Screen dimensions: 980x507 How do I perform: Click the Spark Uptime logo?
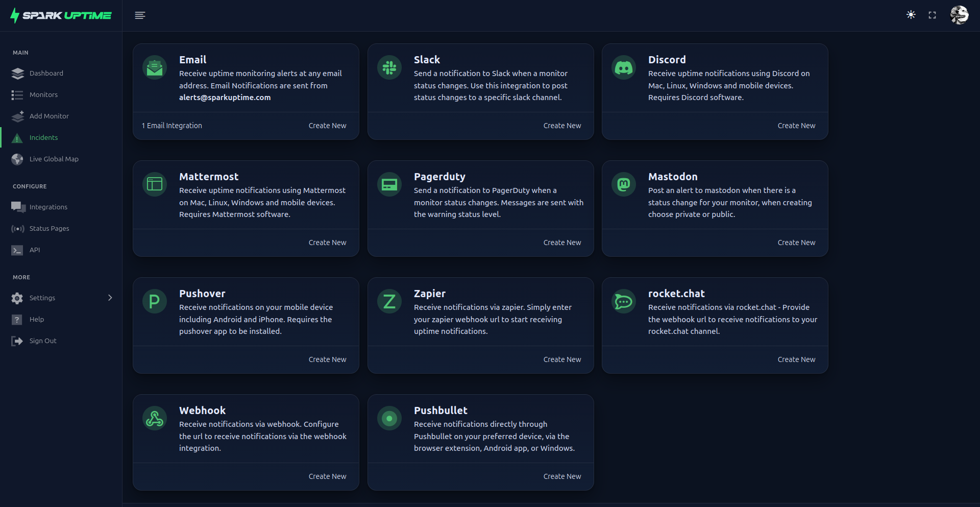(61, 15)
